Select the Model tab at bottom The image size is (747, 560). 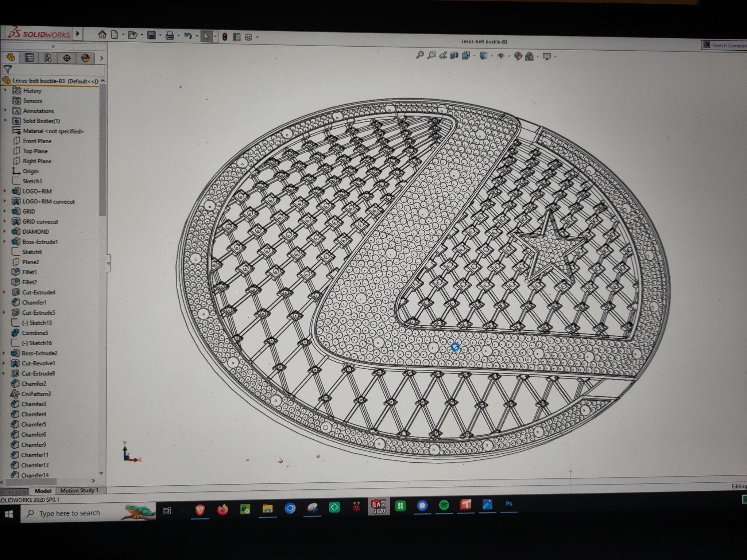point(43,491)
